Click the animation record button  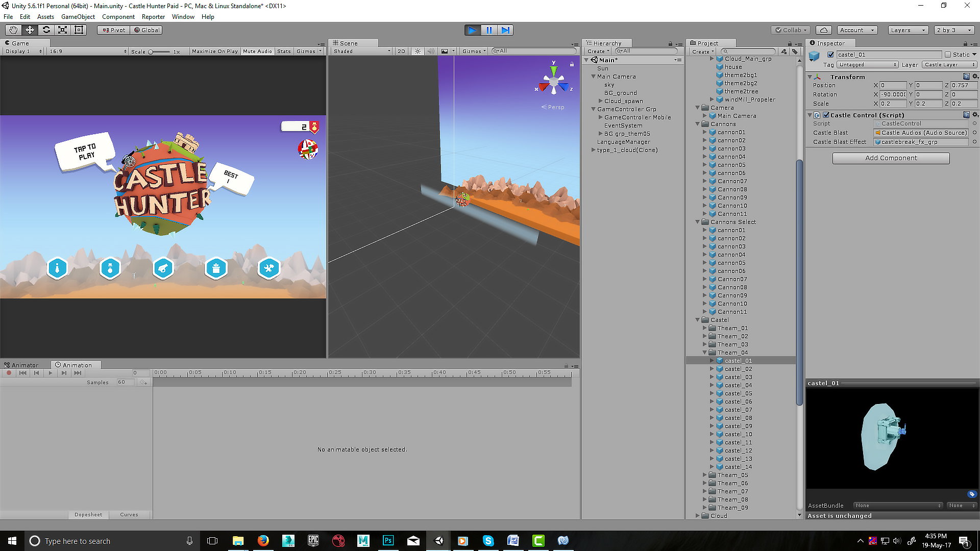click(9, 373)
